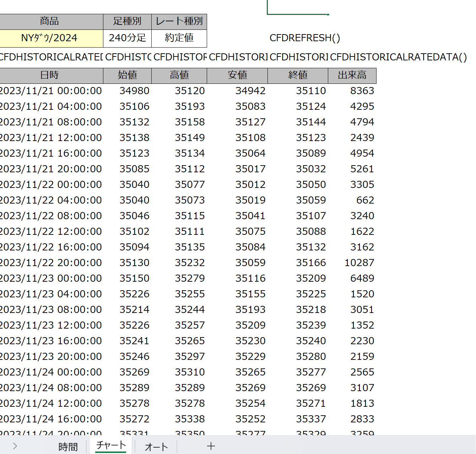476x454 pixels.
Task: Select the 高値 column header cell
Action: pyautogui.click(x=179, y=75)
